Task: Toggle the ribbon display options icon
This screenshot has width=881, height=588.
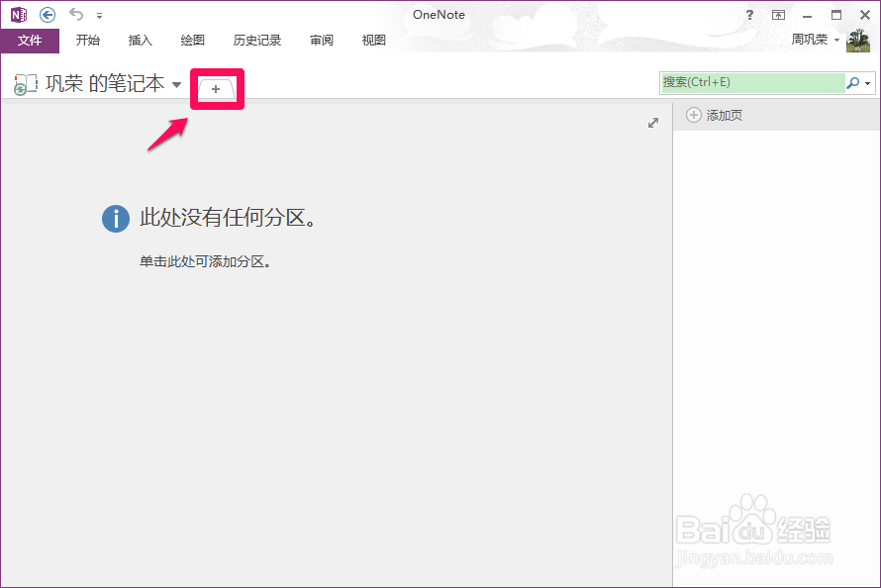Action: pos(778,15)
